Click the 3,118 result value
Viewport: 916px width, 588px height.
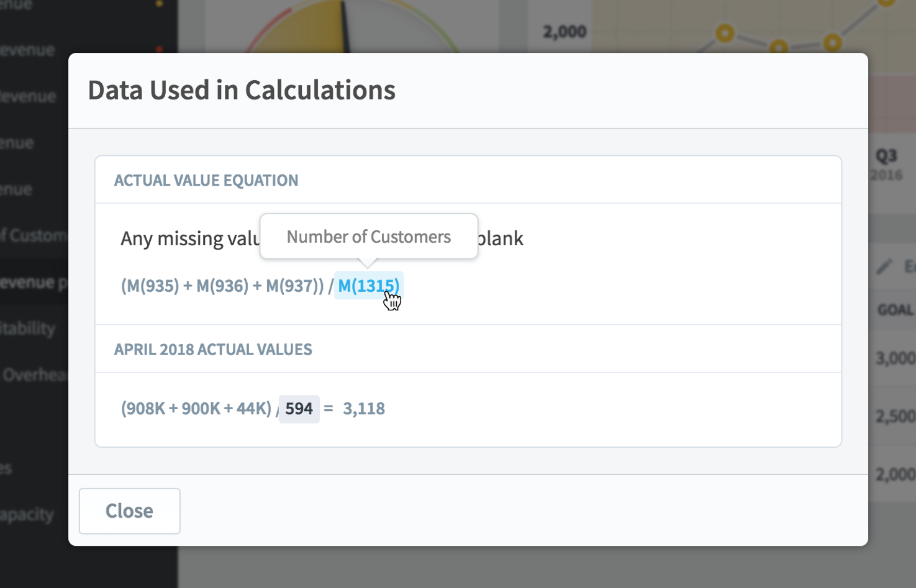tap(364, 409)
